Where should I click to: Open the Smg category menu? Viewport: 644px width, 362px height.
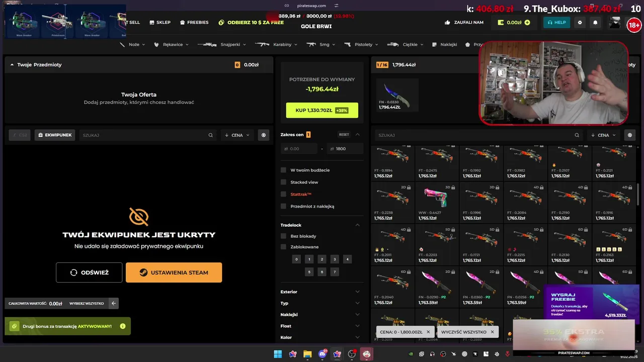pos(321,44)
